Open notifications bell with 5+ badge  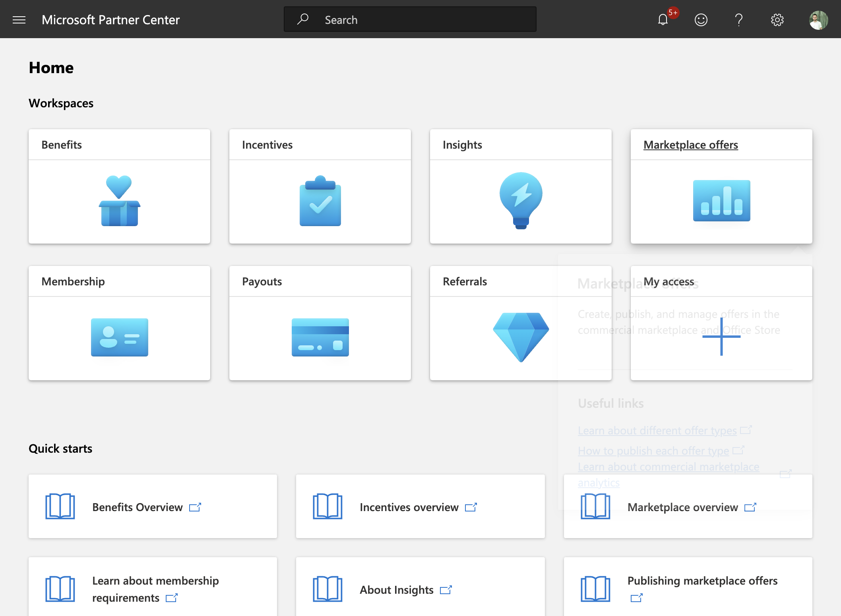(663, 20)
